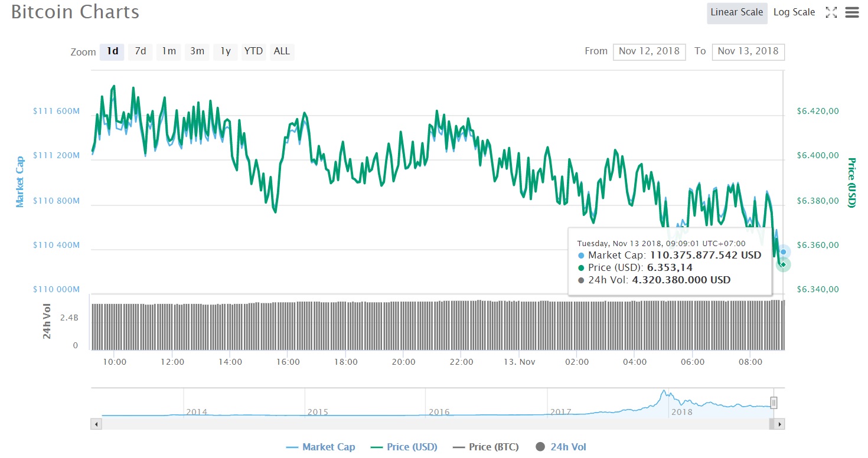The height and width of the screenshot is (458, 868).
Task: Click the 2017 label in navigator
Action: point(561,412)
